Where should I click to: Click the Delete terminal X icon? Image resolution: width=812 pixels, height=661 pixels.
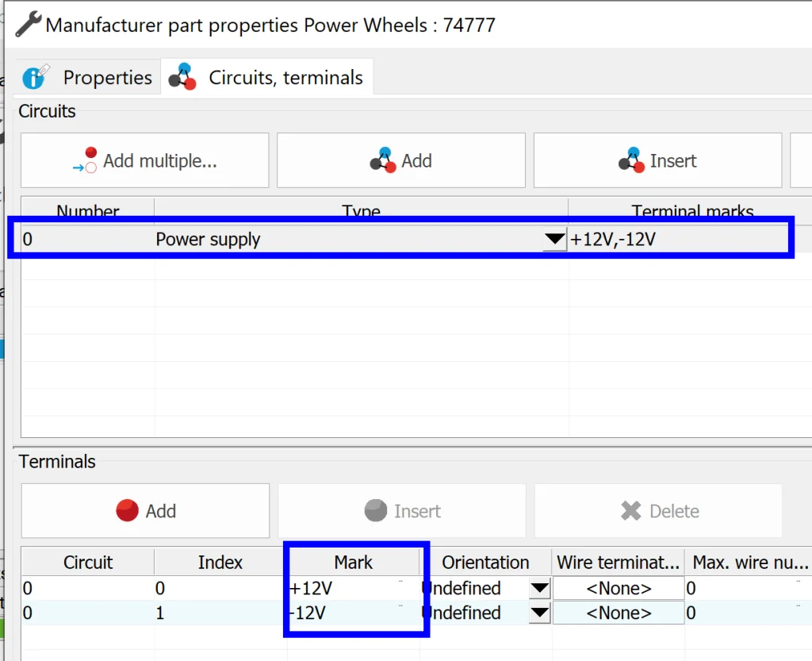pyautogui.click(x=631, y=511)
